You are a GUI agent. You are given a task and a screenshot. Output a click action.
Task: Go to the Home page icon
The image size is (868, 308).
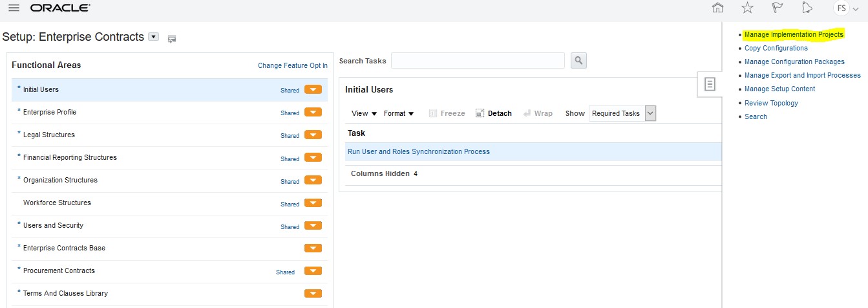(x=717, y=8)
